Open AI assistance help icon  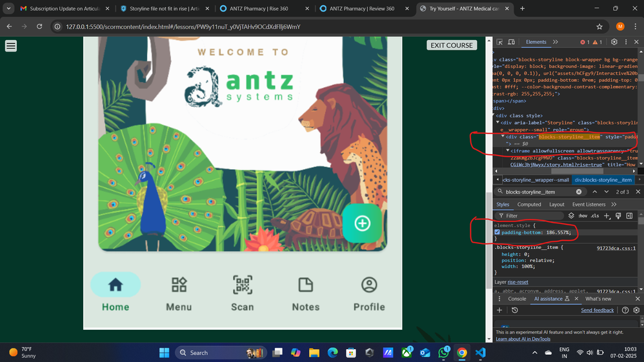pos(625,310)
